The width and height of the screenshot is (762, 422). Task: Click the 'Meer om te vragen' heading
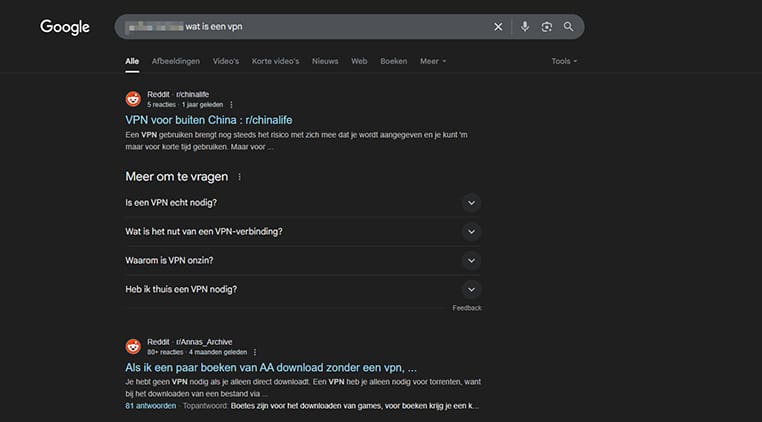tap(176, 177)
